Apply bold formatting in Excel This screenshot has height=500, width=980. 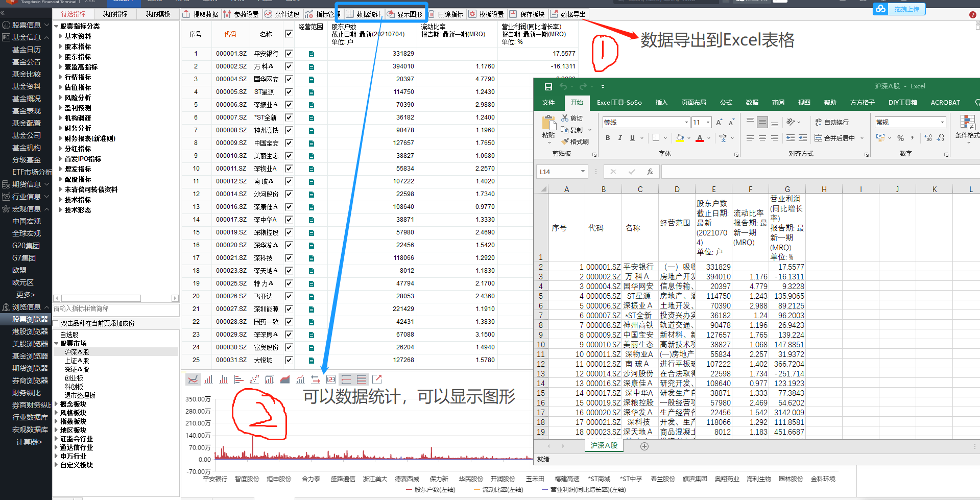pyautogui.click(x=608, y=138)
